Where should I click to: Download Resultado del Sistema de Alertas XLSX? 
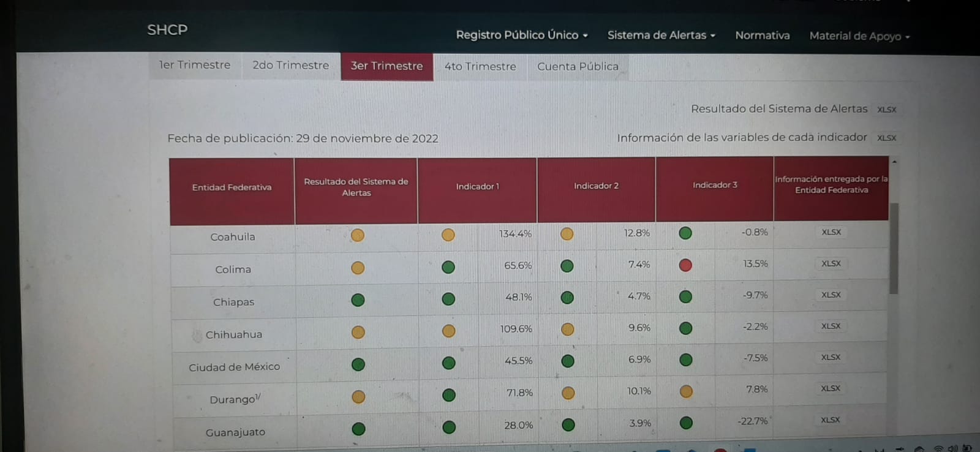(886, 110)
